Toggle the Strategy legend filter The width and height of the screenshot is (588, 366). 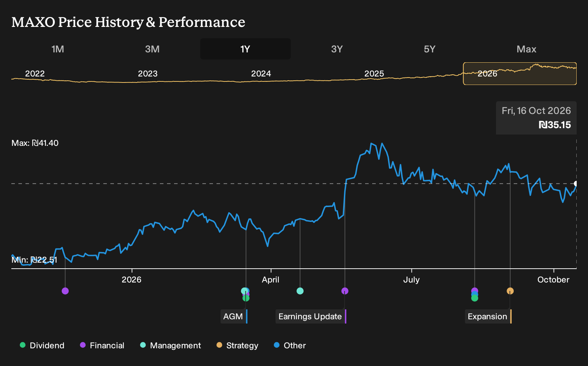[237, 345]
